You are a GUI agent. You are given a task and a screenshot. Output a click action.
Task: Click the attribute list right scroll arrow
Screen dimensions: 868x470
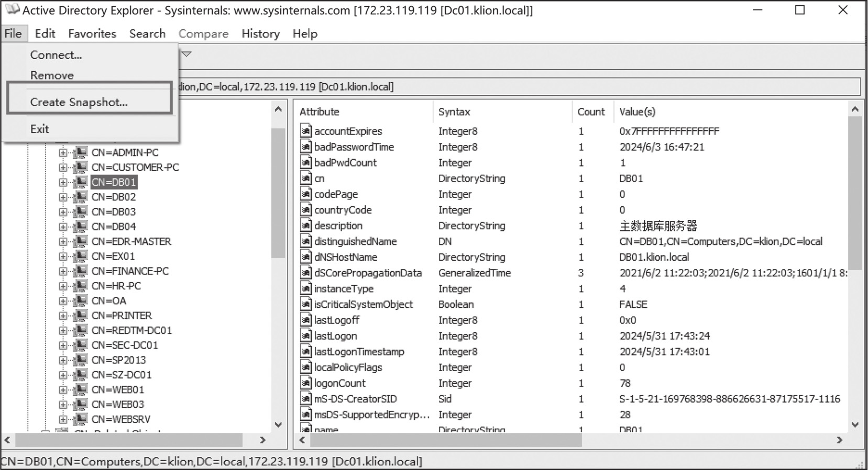pyautogui.click(x=840, y=440)
